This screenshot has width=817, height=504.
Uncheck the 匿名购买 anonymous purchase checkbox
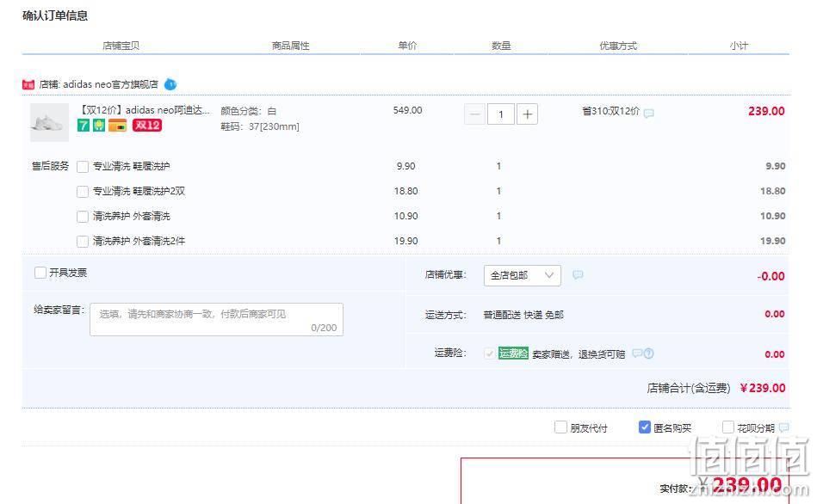point(645,427)
